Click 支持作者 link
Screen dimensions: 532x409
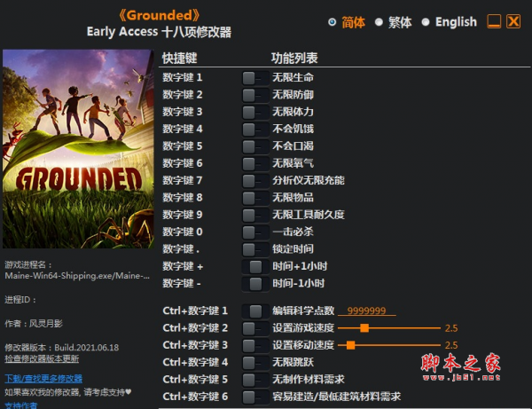click(x=21, y=405)
